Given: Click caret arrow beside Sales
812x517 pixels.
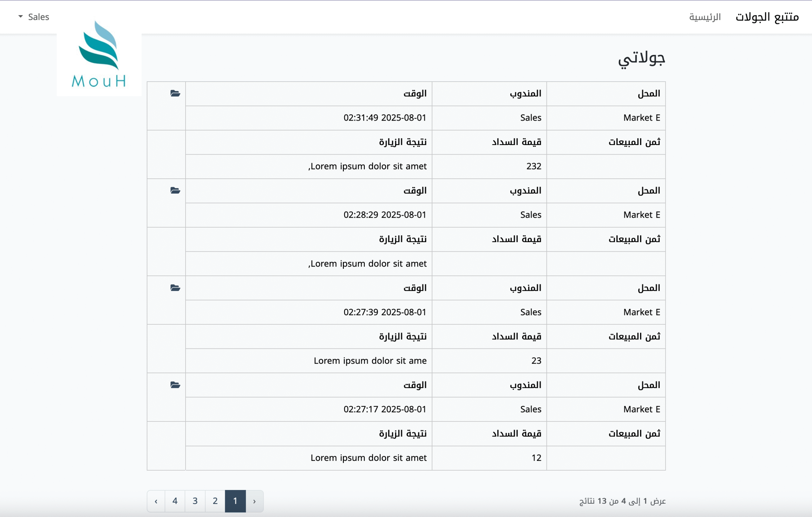Looking at the screenshot, I should (21, 16).
